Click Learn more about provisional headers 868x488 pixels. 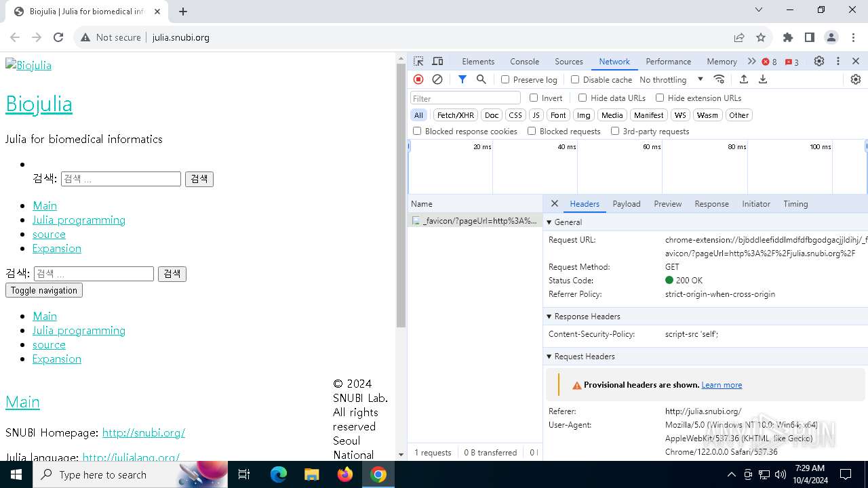pos(722,384)
